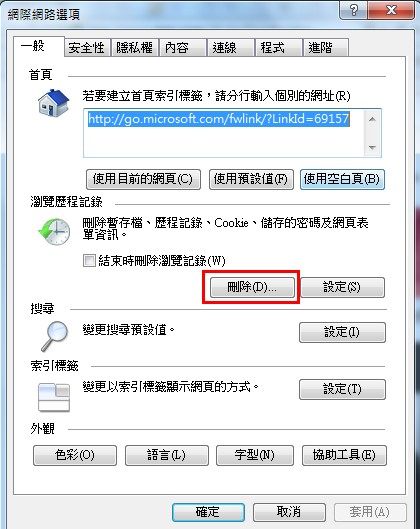Image resolution: width=420 pixels, height=529 pixels.
Task: Switch to the 安全性 tab
Action: [x=87, y=48]
